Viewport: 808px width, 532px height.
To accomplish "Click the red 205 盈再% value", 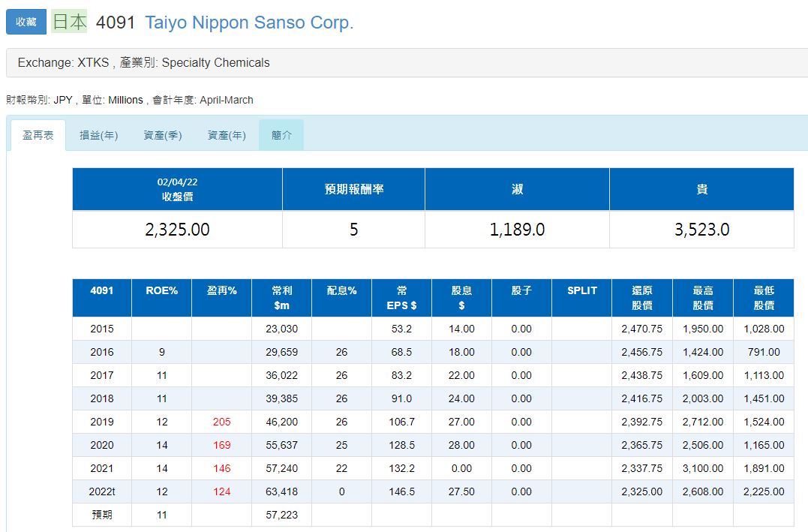I will (221, 422).
